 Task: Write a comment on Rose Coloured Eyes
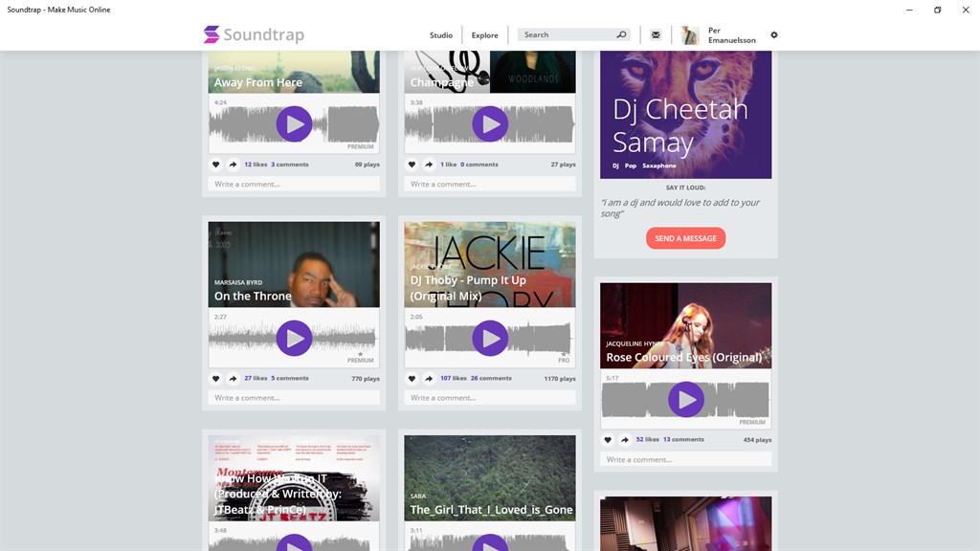[685, 459]
